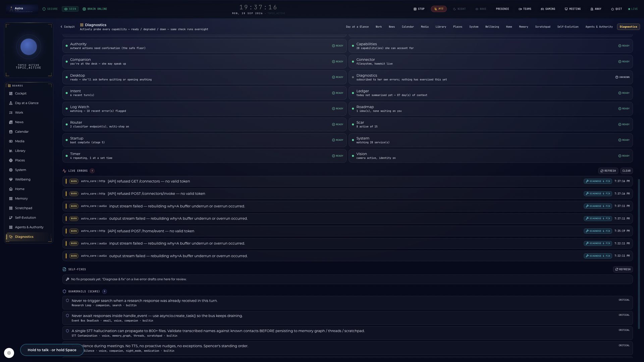Expand the Log Watch capability row
The width and height of the screenshot is (644, 362).
[x=204, y=109]
